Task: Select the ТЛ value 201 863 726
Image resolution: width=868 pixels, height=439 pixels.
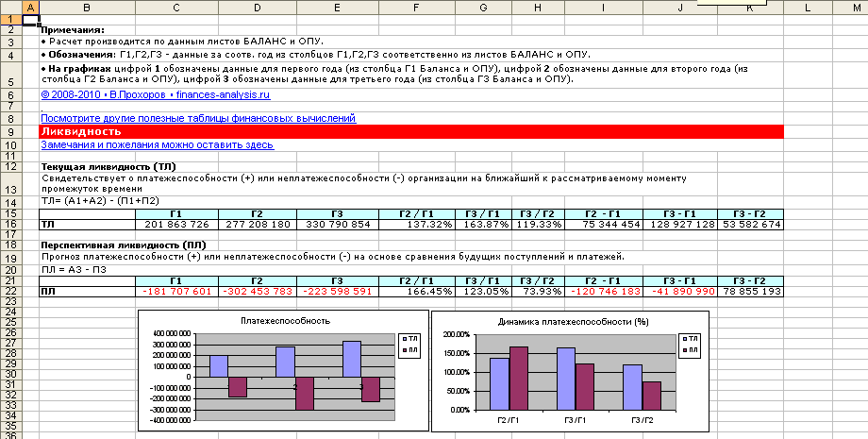Action: (x=177, y=224)
